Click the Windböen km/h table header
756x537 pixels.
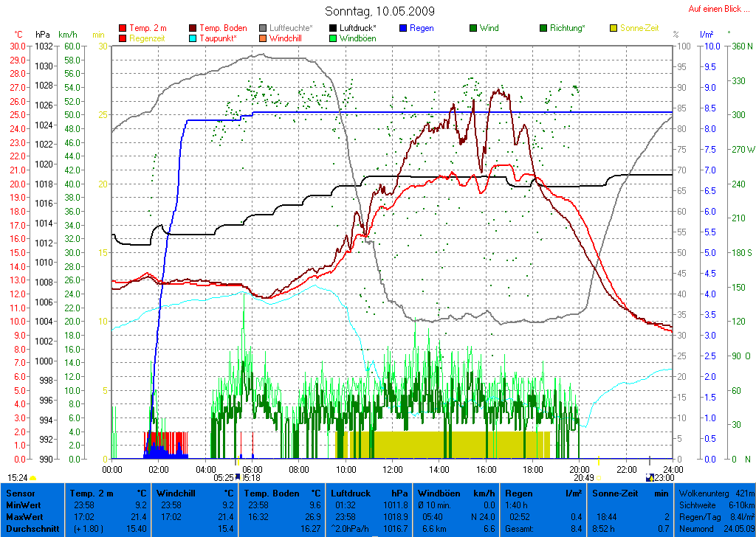click(x=456, y=493)
